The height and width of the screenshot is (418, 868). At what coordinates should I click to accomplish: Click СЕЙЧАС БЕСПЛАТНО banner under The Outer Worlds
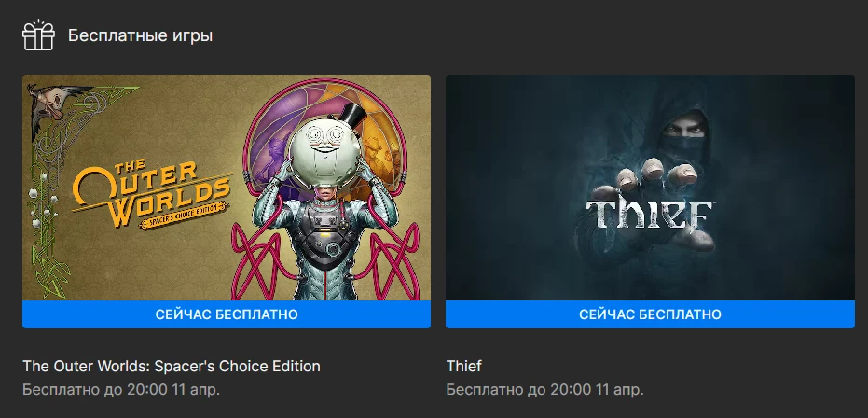pos(227,314)
